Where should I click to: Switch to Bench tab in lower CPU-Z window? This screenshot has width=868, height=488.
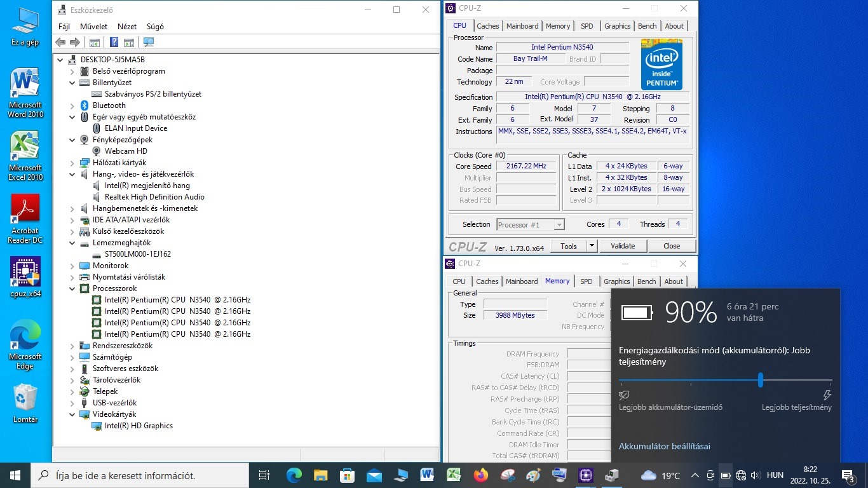(647, 281)
